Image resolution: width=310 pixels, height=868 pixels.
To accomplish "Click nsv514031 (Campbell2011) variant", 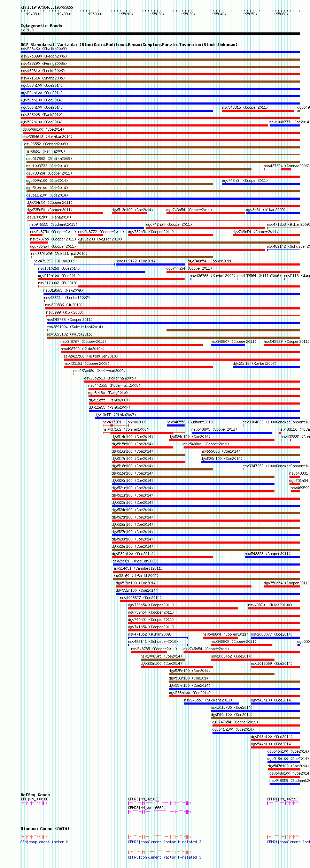I will point(138,568).
